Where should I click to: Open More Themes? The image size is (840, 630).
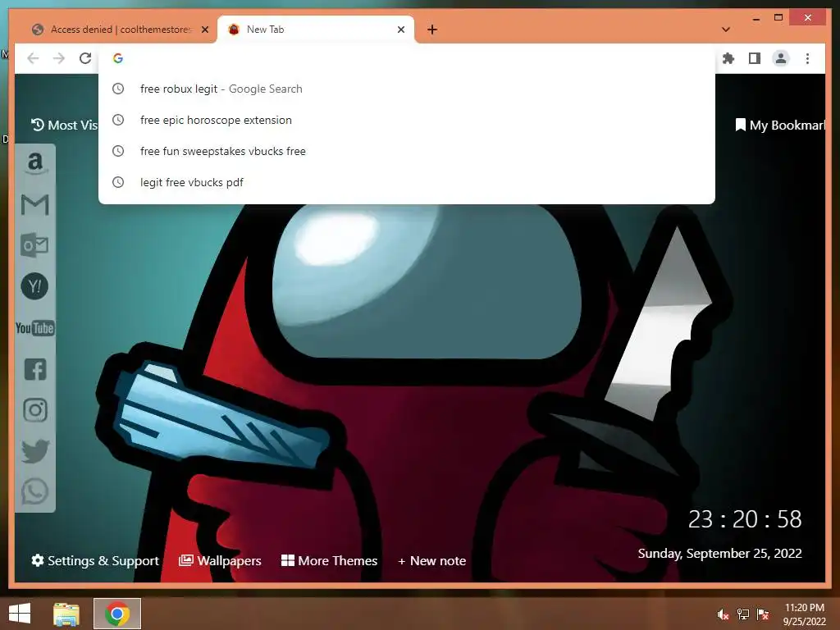[x=330, y=560]
